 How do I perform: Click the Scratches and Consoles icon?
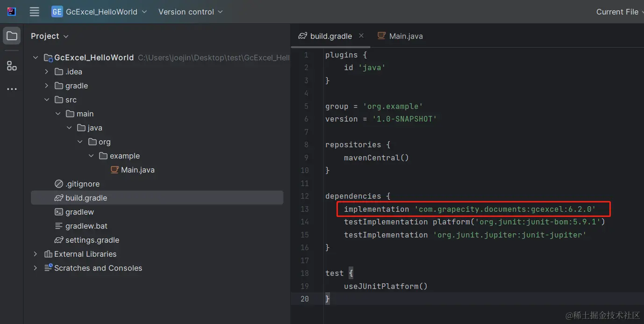(x=48, y=268)
